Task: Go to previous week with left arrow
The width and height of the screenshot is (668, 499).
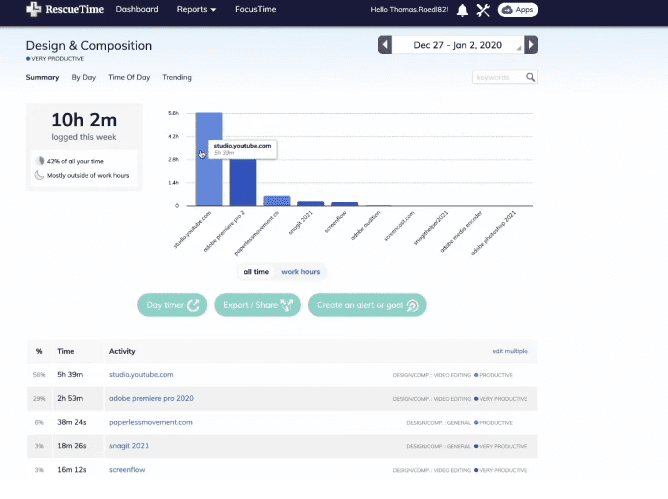Action: pyautogui.click(x=385, y=45)
